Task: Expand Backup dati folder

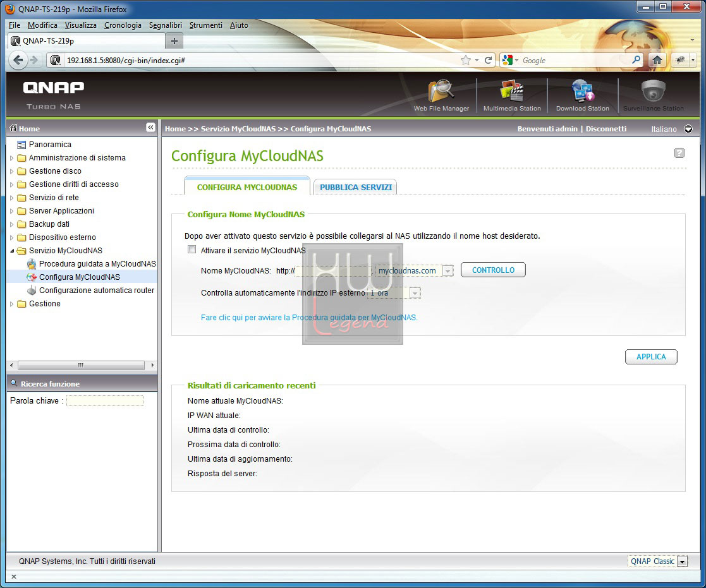Action: 12,224
